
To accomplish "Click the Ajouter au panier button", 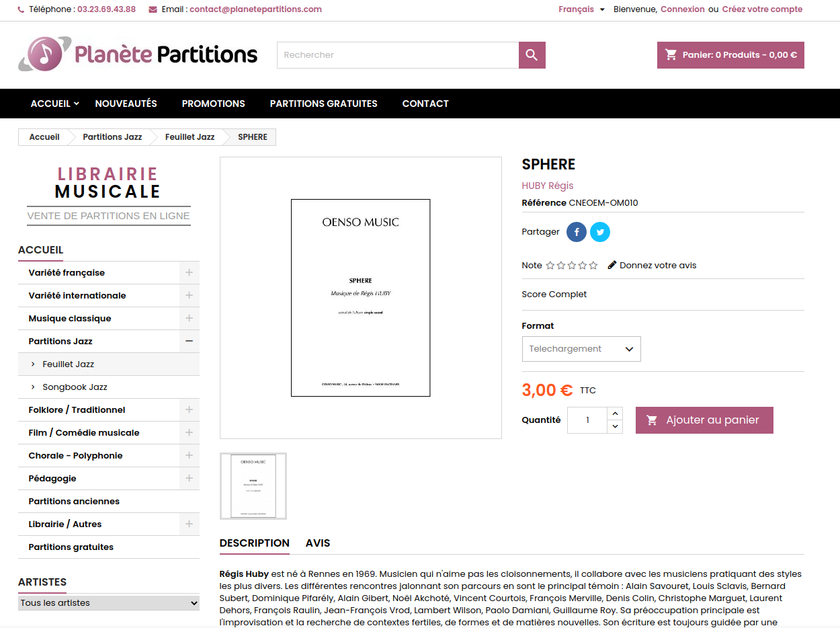I will point(704,420).
